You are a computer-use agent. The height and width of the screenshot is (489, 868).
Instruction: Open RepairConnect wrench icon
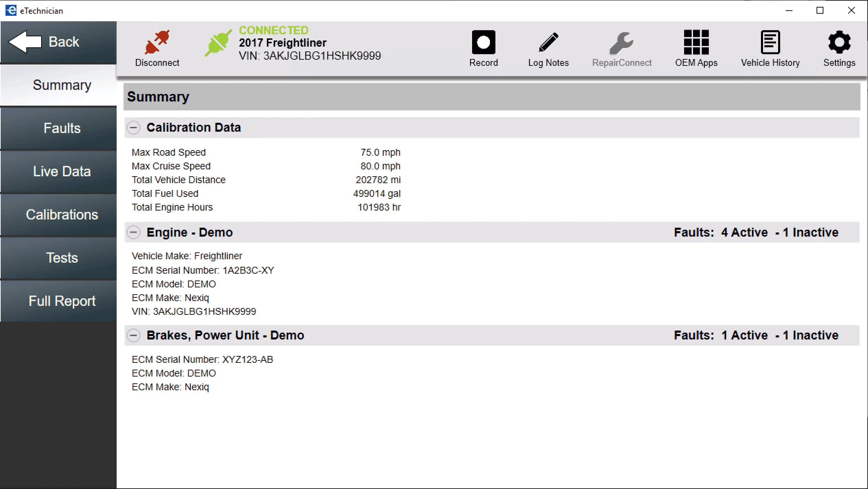pyautogui.click(x=621, y=43)
